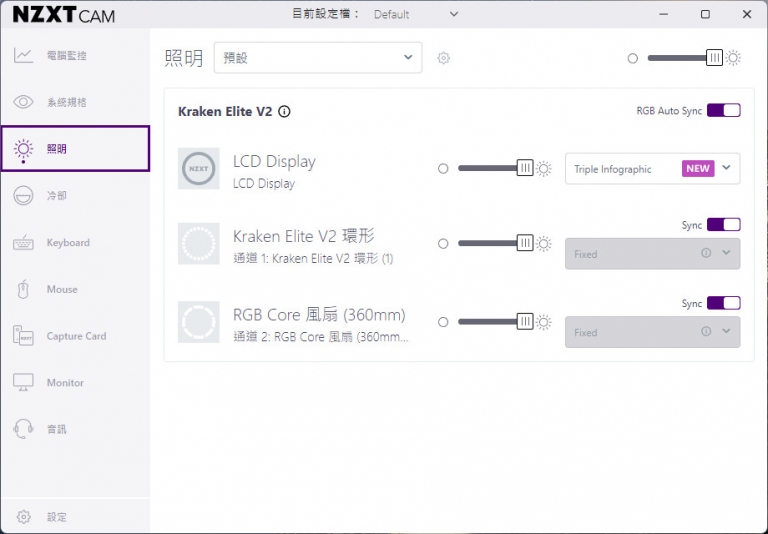The image size is (768, 534).
Task: Open the 預設 lighting preset dropdown
Action: click(x=318, y=58)
